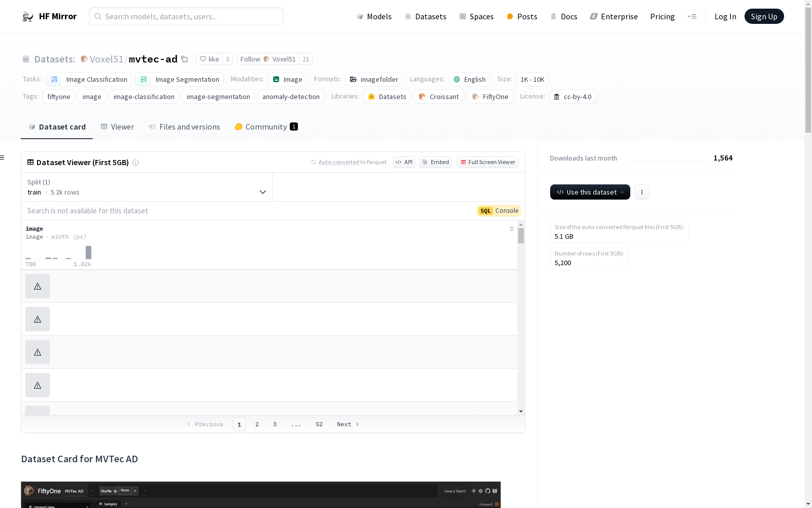Click the search models input field
The height and width of the screenshot is (508, 812).
pos(186,16)
